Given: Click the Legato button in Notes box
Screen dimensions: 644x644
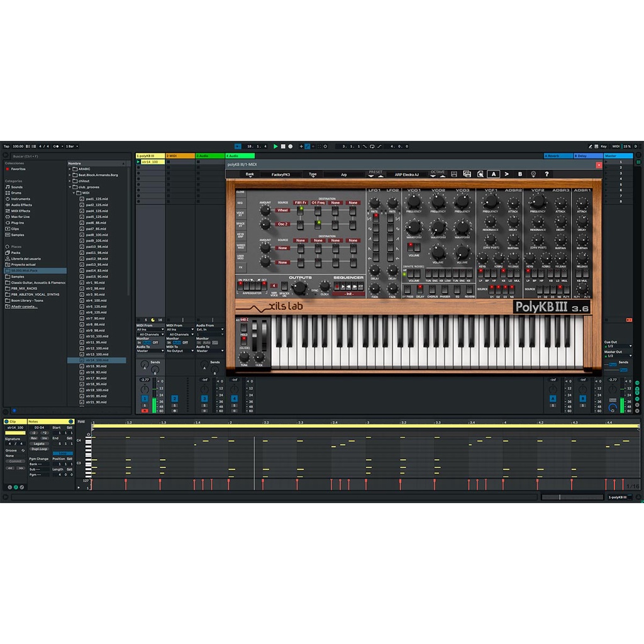Looking at the screenshot, I should point(40,443).
